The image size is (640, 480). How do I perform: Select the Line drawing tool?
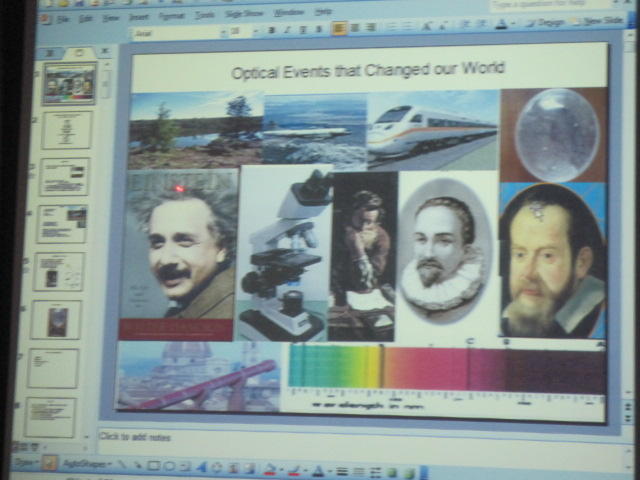[x=122, y=466]
